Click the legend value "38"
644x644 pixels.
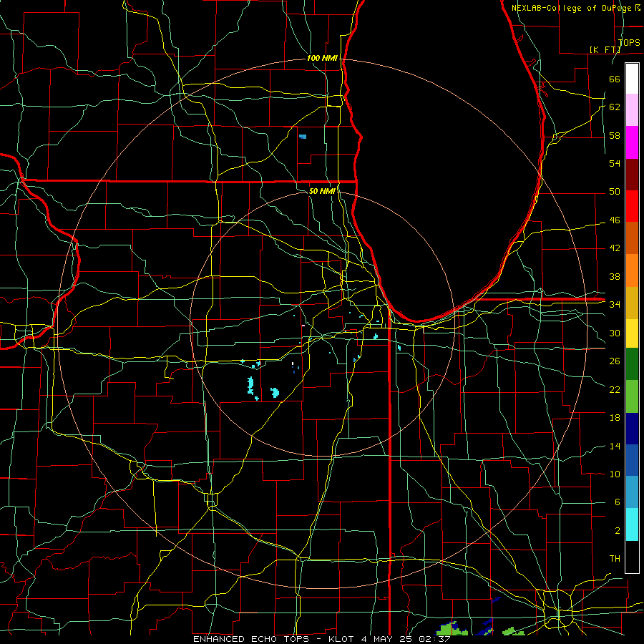pos(615,276)
